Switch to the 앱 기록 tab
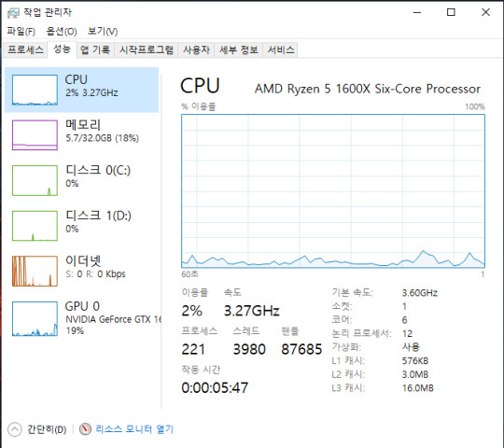504x448 pixels. tap(95, 50)
